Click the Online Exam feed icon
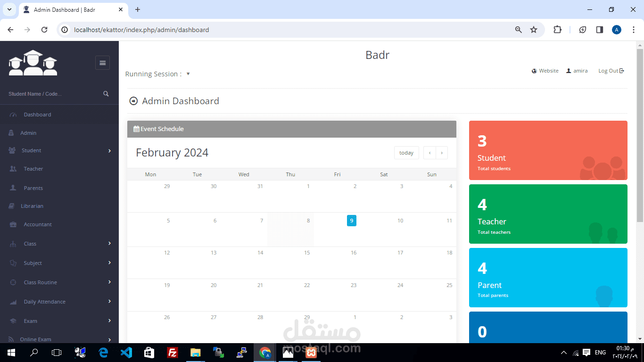Image resolution: width=644 pixels, height=362 pixels. pyautogui.click(x=11, y=339)
